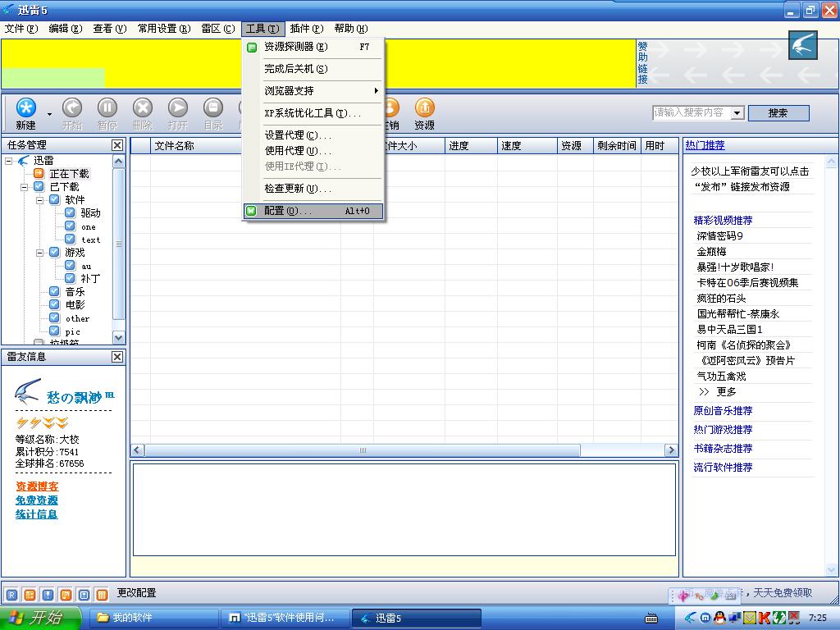Viewport: 840px width, 630px height.
Task: Toggle the 补丁 checkbox in tree
Action: [x=70, y=278]
